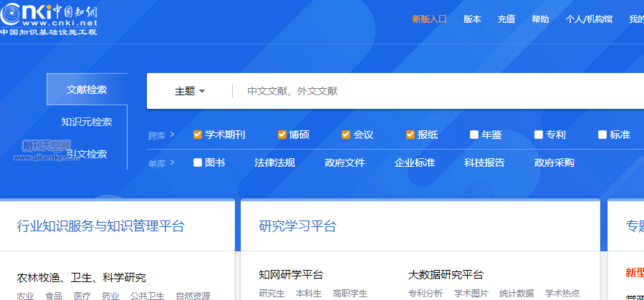Click the 新版入口 link

(x=429, y=19)
